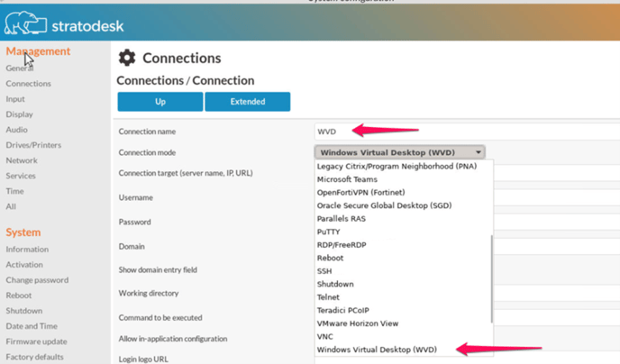
Task: Choose Oracle Secure Global Desktop (SGD)
Action: pos(384,205)
